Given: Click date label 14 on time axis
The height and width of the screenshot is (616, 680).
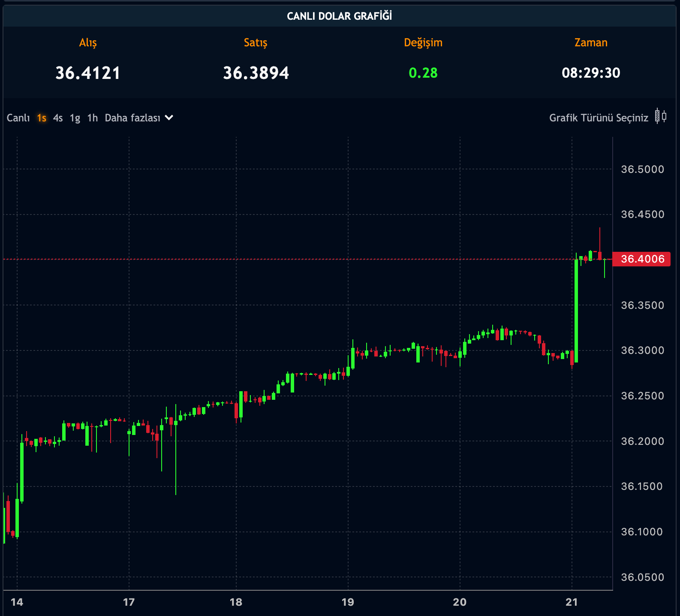Looking at the screenshot, I should [x=17, y=602].
